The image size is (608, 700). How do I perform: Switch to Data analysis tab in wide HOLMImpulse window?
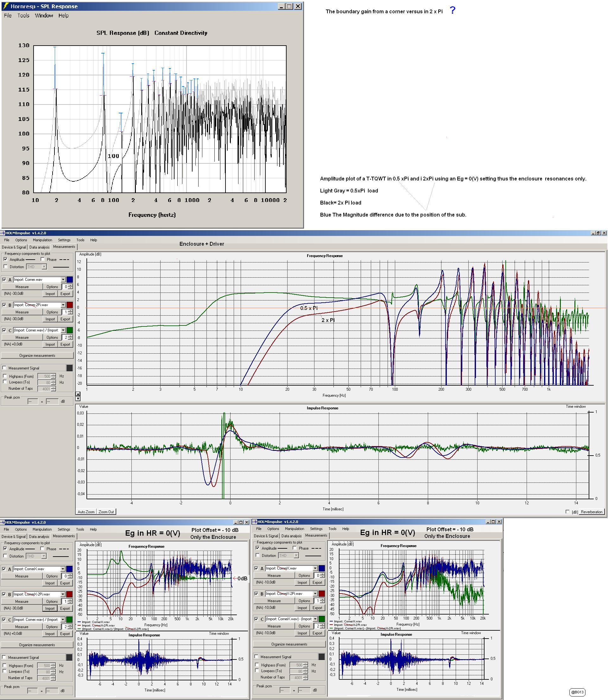[x=39, y=247]
